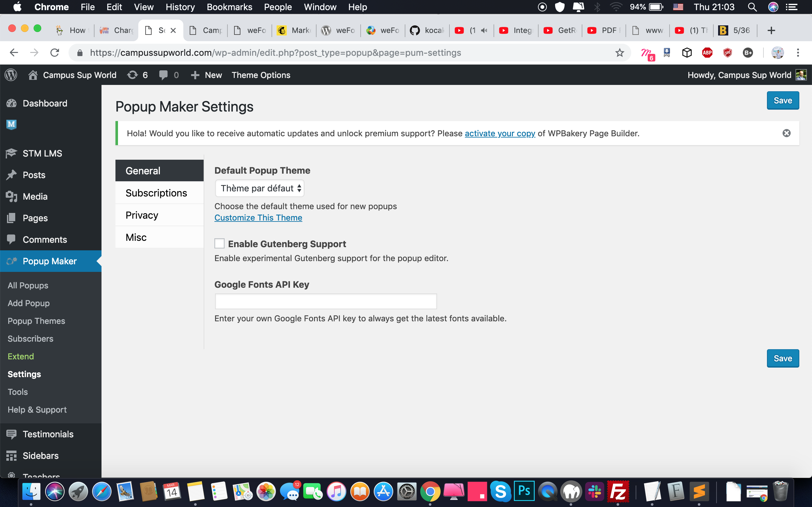Launch FileZilla from the dock
The width and height of the screenshot is (812, 507).
point(619,491)
